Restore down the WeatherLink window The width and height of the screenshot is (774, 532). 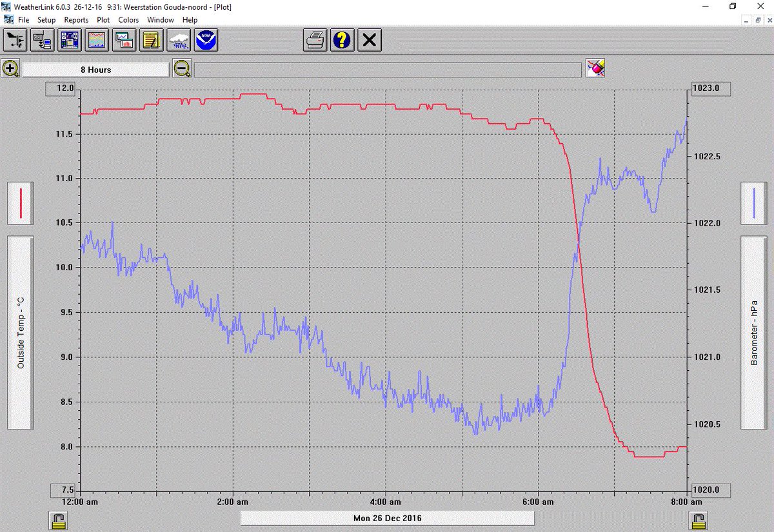click(x=732, y=6)
